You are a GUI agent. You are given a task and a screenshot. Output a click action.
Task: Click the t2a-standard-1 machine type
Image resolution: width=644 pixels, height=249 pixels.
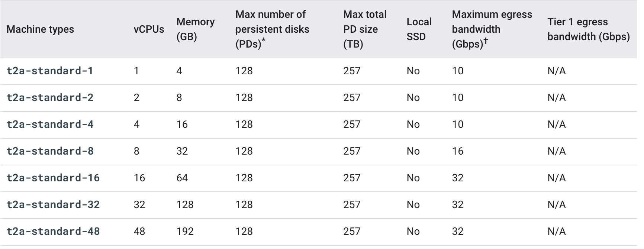coord(50,71)
